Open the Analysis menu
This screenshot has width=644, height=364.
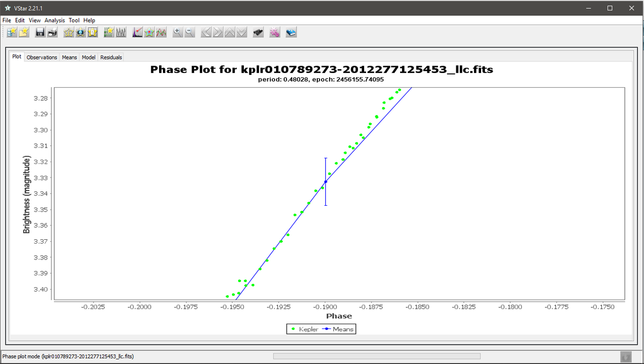coord(55,20)
